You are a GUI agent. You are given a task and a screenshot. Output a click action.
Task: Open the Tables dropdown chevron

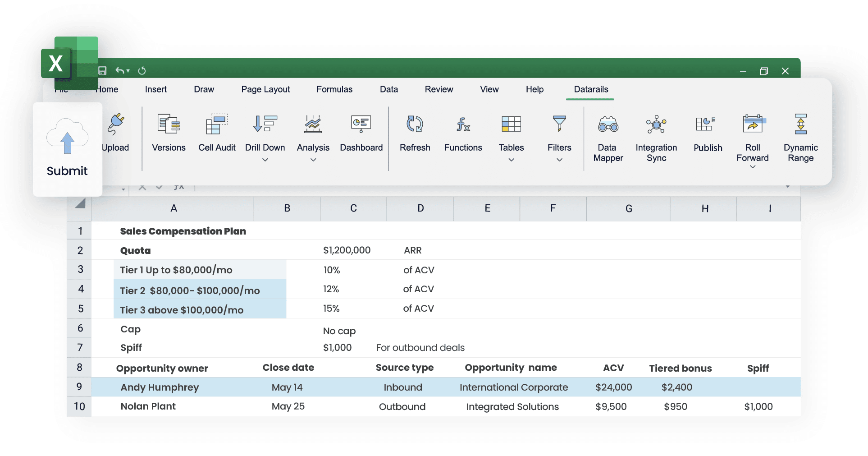(511, 160)
